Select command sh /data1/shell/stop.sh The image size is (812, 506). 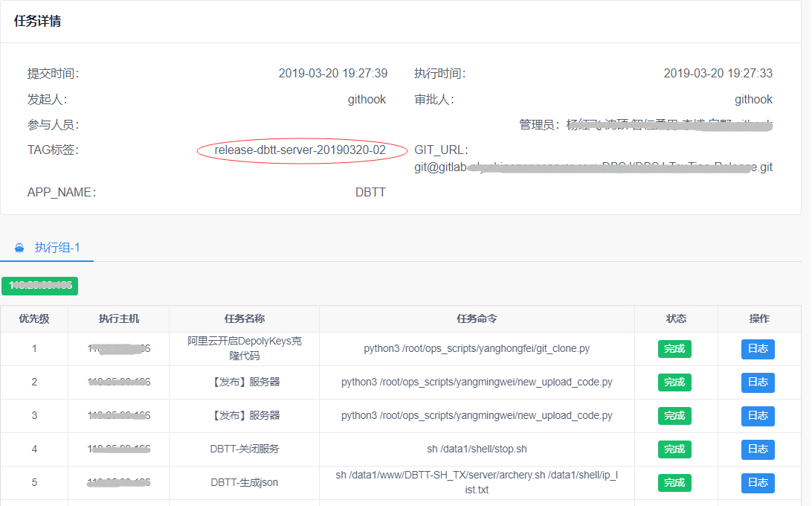click(x=477, y=449)
